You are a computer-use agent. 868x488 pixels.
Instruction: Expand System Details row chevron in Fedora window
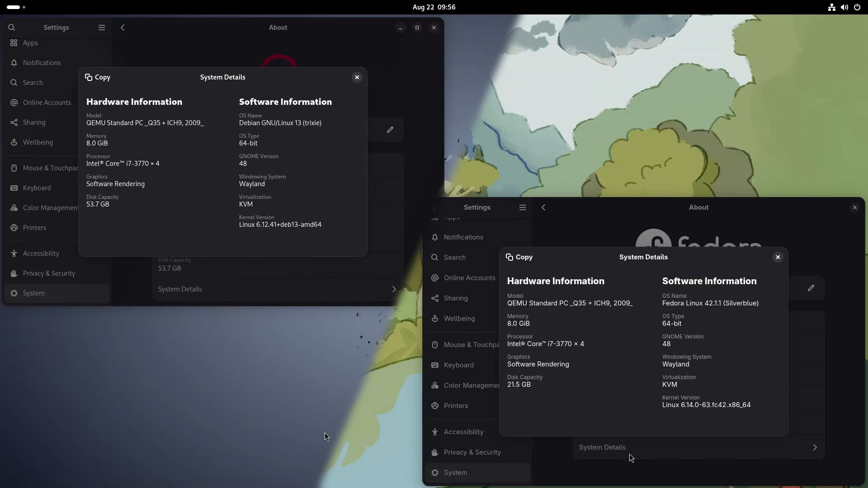tap(815, 447)
